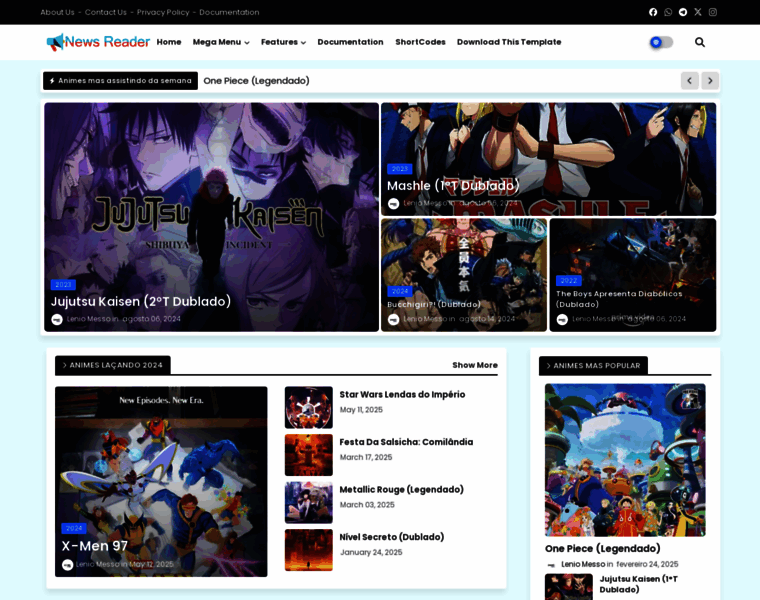Click Jujutsu Kaisen (1°T Dublado) sidebar thumbnail

pos(569,587)
